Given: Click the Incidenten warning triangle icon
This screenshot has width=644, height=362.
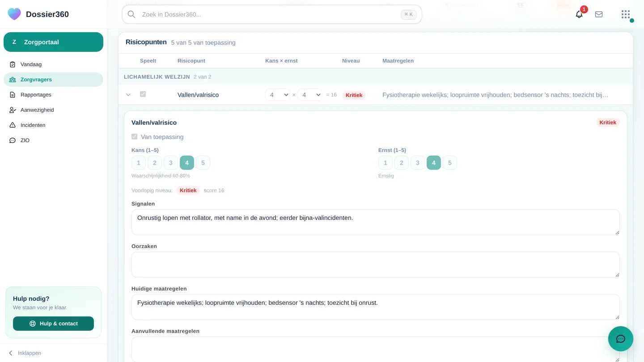Looking at the screenshot, I should (x=13, y=125).
